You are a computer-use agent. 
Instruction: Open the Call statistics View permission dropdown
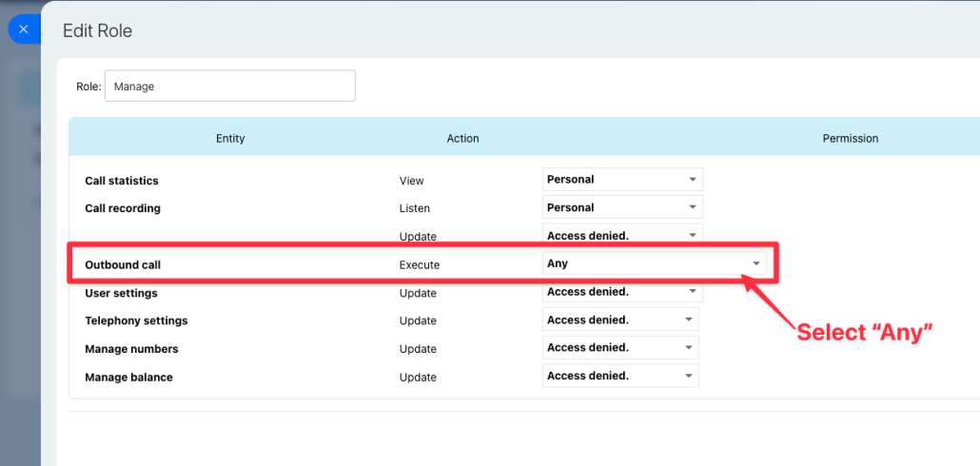coord(622,180)
